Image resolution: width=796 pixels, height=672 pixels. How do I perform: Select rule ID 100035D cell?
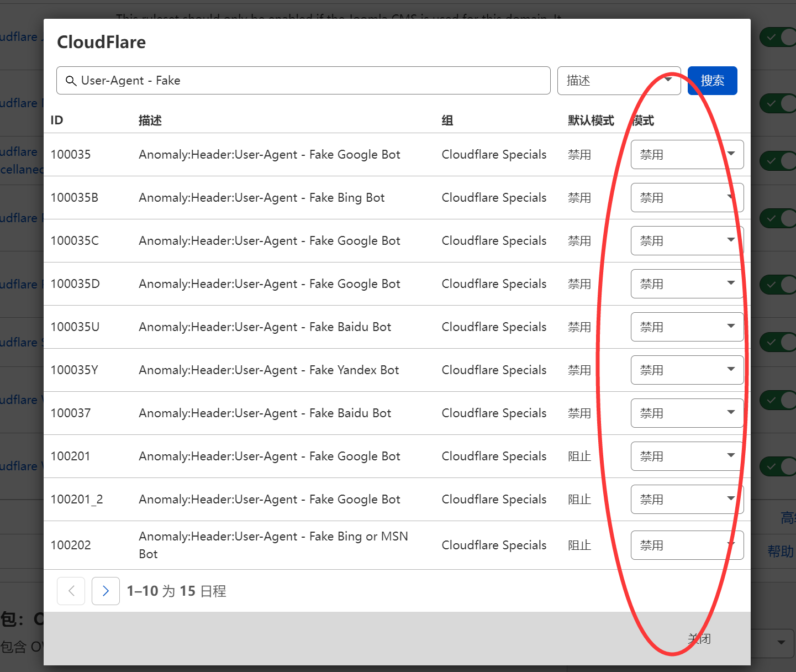pyautogui.click(x=75, y=283)
